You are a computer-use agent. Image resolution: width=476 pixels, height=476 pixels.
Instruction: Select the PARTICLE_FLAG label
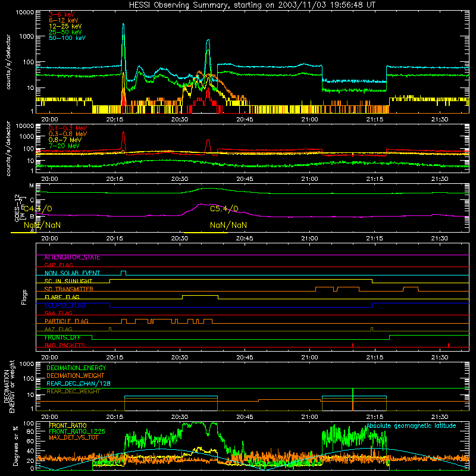[x=67, y=321]
